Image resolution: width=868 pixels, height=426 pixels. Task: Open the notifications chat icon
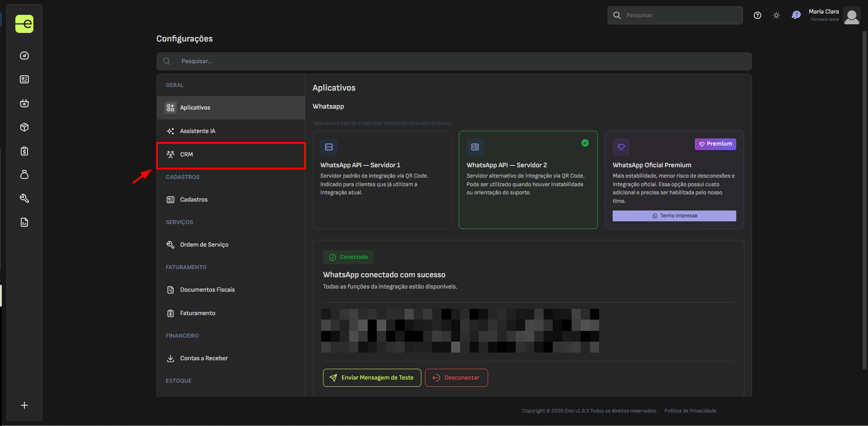(796, 15)
